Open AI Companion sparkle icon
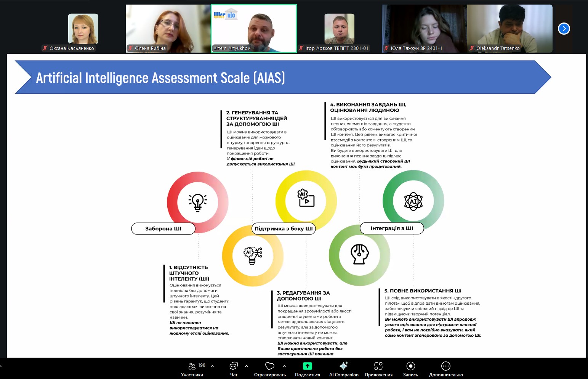 tap(343, 366)
